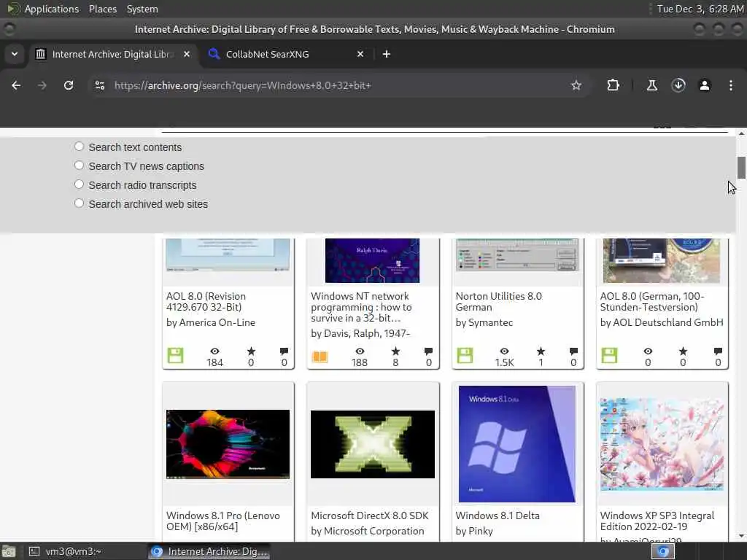Open the profile avatar icon
The height and width of the screenshot is (560, 747).
[705, 85]
